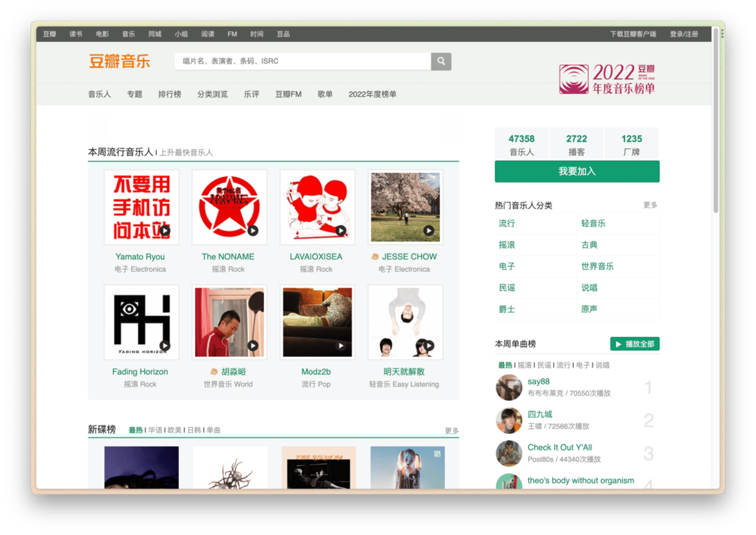The image size is (756, 535).
Task: Click the 我要加入 green button
Action: 576,171
